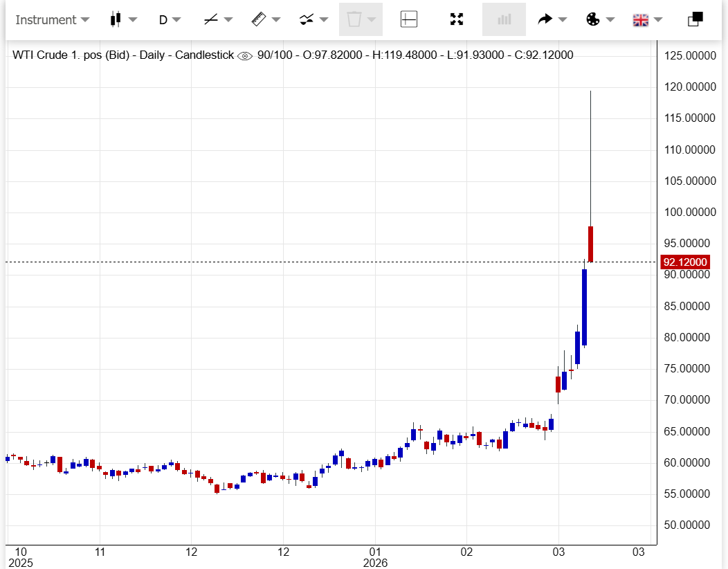Toggle the volume bars button
728x569 pixels.
pos(504,19)
